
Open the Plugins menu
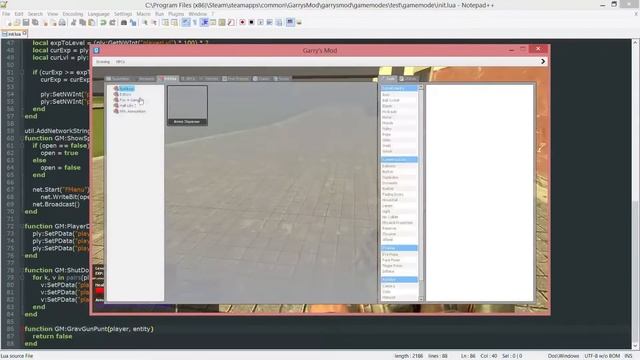pyautogui.click(x=176, y=14)
